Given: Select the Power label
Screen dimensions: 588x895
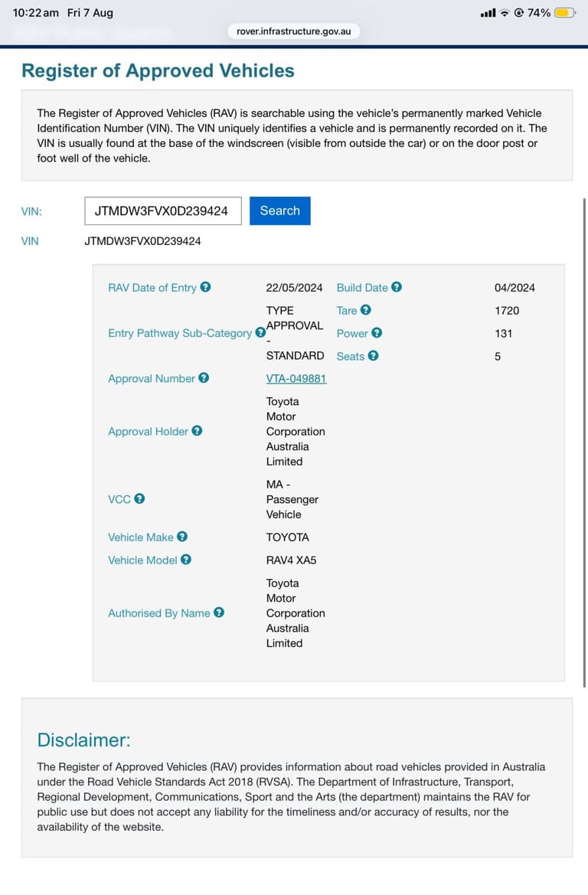Looking at the screenshot, I should coord(352,333).
